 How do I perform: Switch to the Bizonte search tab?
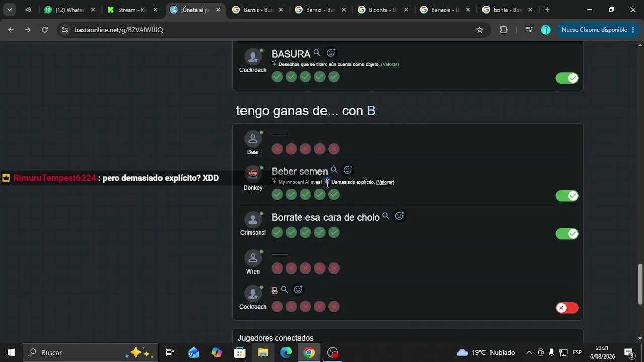click(383, 10)
